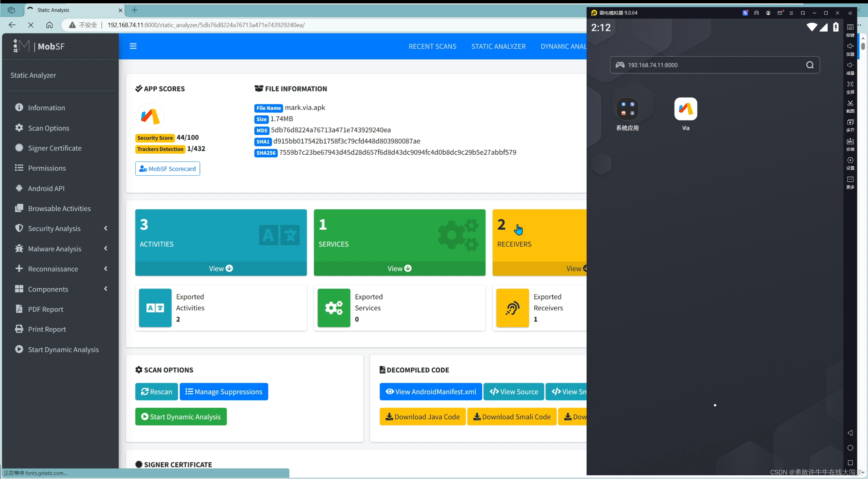This screenshot has height=479, width=868.
Task: Click Download Java Code button
Action: [422, 417]
